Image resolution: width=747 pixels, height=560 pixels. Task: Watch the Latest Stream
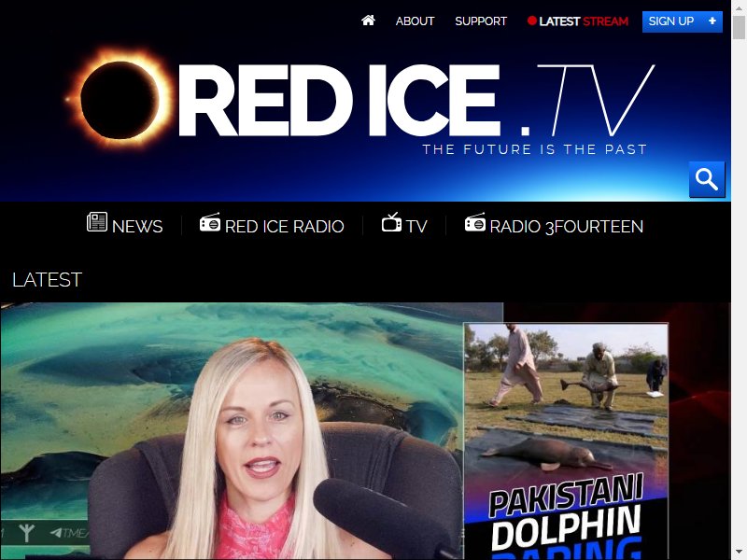(x=578, y=21)
